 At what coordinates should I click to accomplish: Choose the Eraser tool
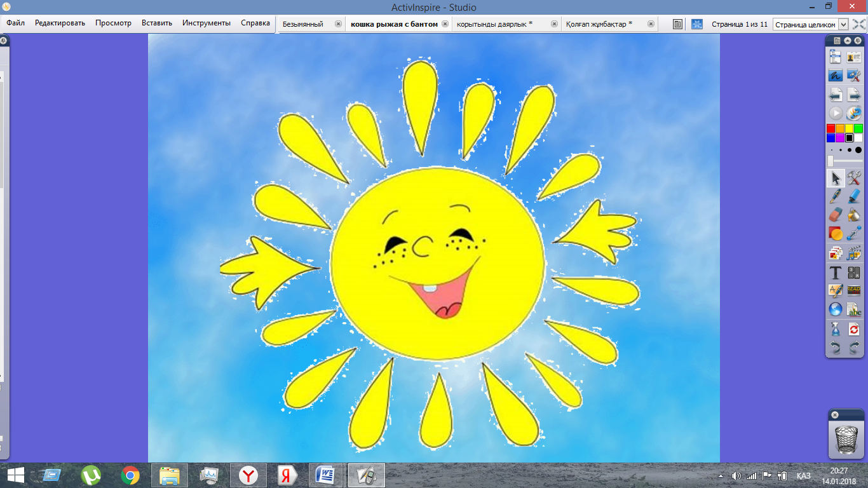click(836, 215)
